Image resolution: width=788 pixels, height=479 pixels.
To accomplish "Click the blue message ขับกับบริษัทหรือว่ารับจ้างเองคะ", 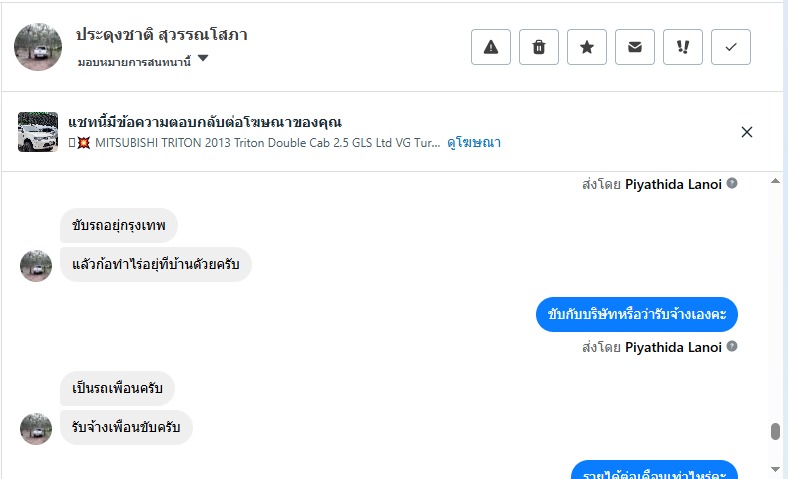I will pos(637,315).
